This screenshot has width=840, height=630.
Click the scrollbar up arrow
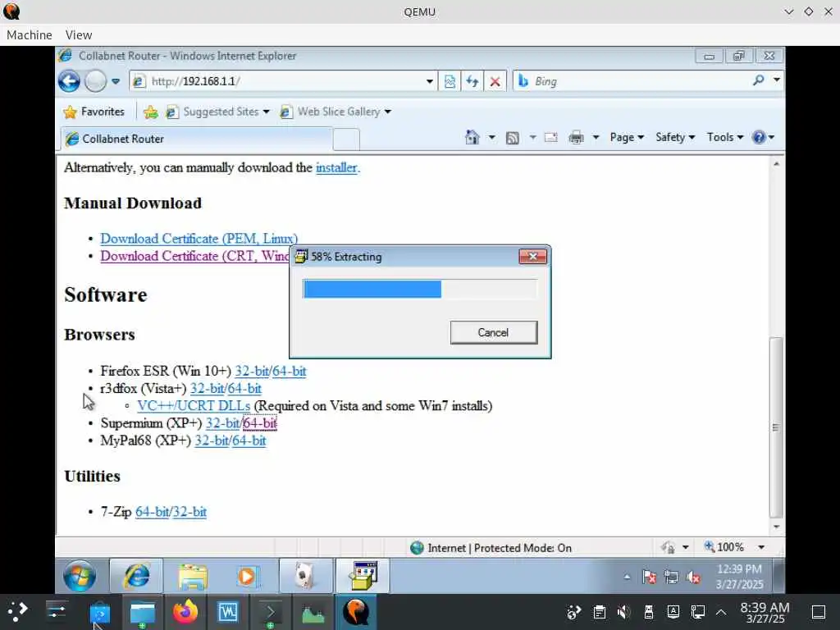pos(776,164)
